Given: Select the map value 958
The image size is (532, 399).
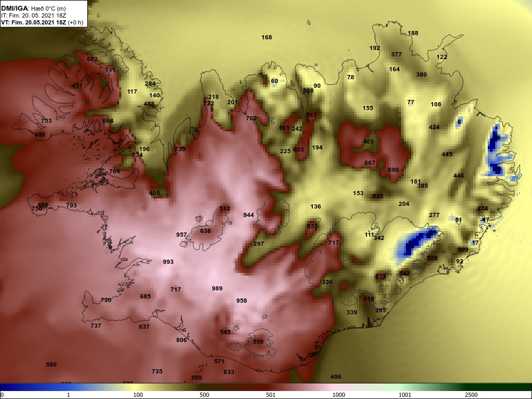Looking at the screenshot, I should [242, 301].
